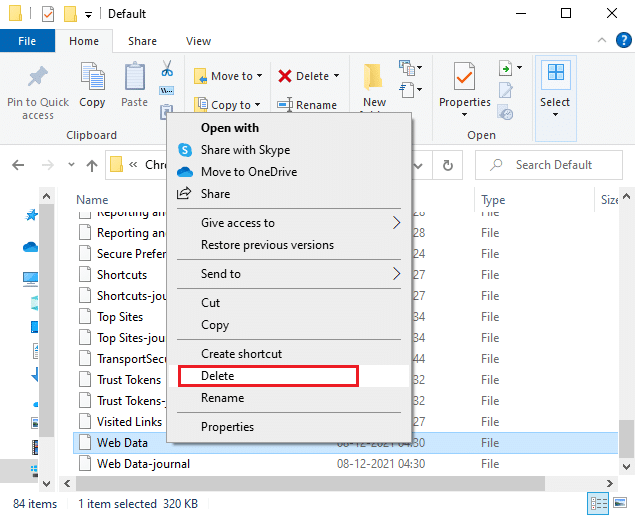Image resolution: width=635 pixels, height=520 pixels.
Task: Open the File tab
Action: (27, 41)
